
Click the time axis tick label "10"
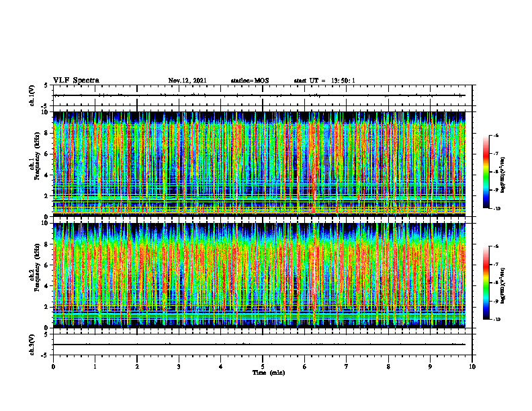472,367
